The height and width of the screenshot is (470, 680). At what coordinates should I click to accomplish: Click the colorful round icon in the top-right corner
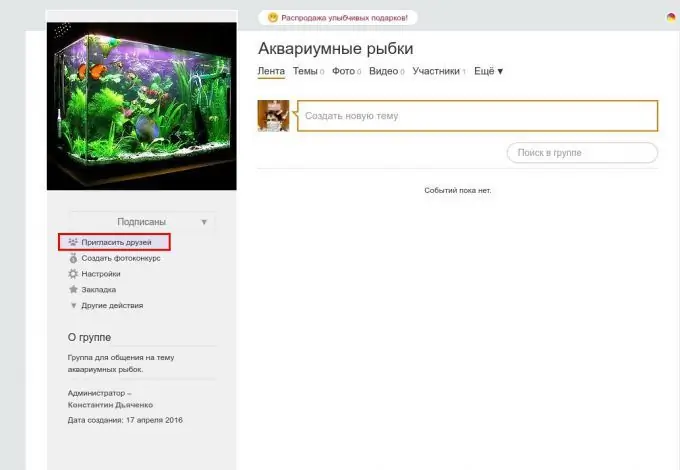point(671,18)
